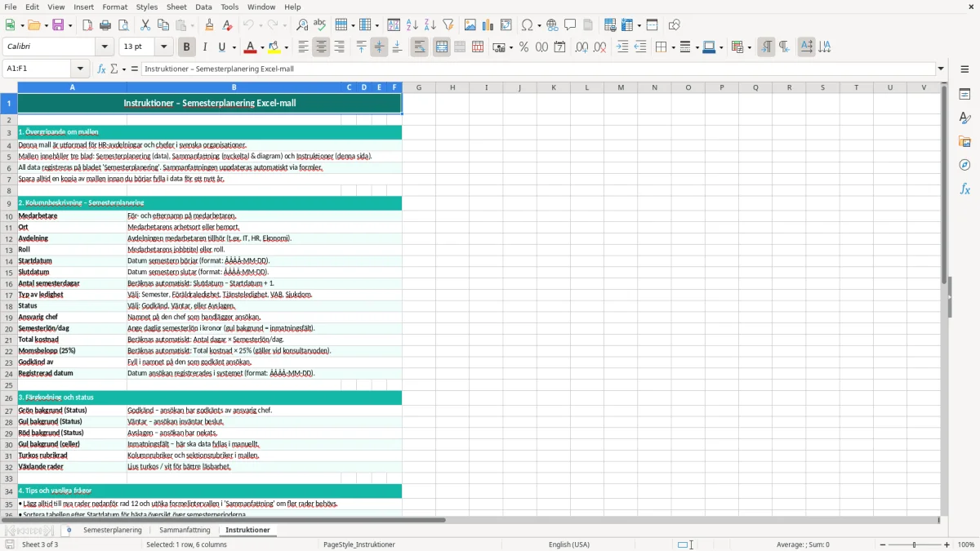Click the Define Print Area icon
The width and height of the screenshot is (980, 551).
(x=610, y=25)
